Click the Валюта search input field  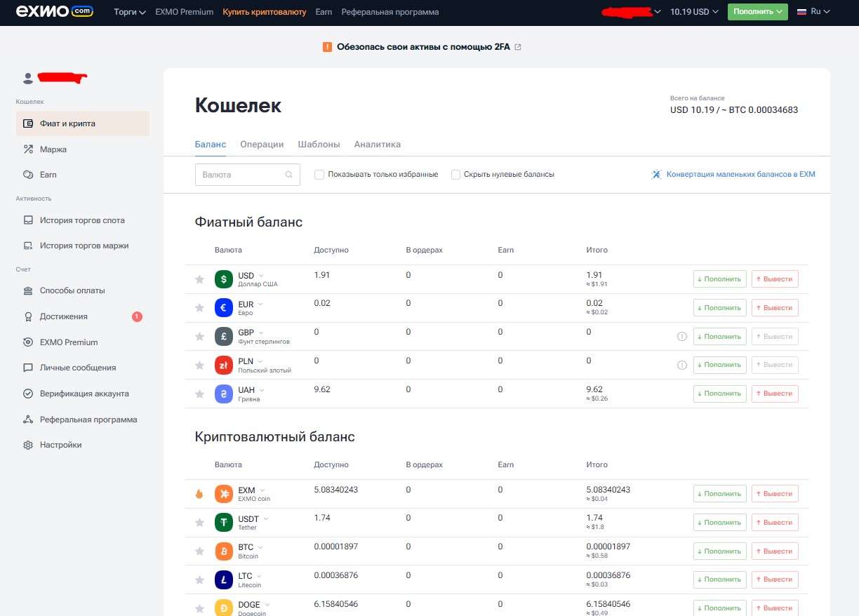tap(248, 175)
